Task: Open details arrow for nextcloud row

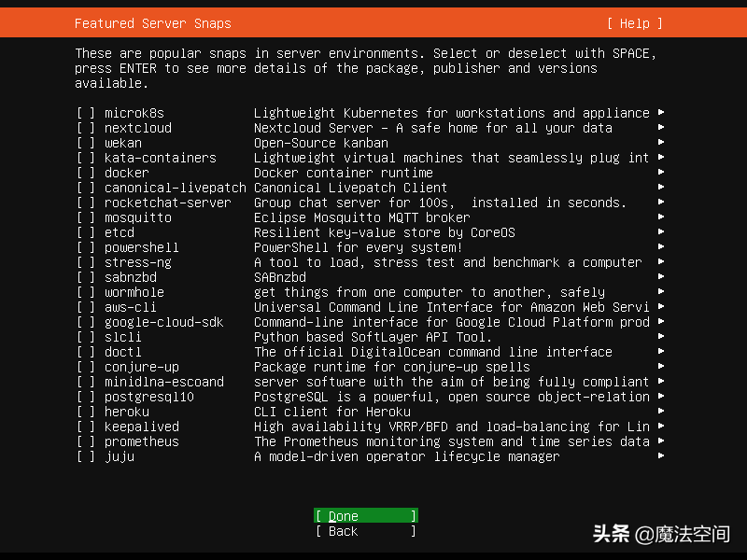Action: click(x=661, y=127)
